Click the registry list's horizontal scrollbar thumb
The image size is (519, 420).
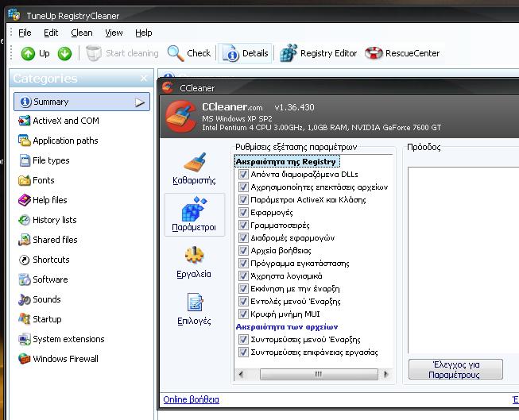pyautogui.click(x=319, y=375)
